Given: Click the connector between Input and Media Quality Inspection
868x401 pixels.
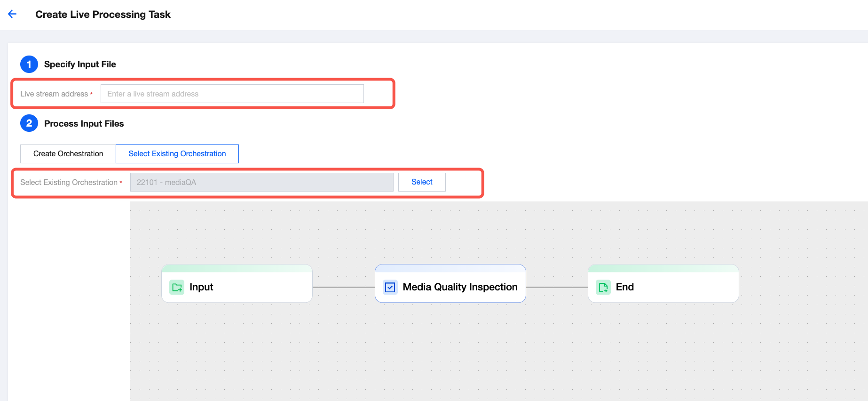Looking at the screenshot, I should [x=344, y=287].
